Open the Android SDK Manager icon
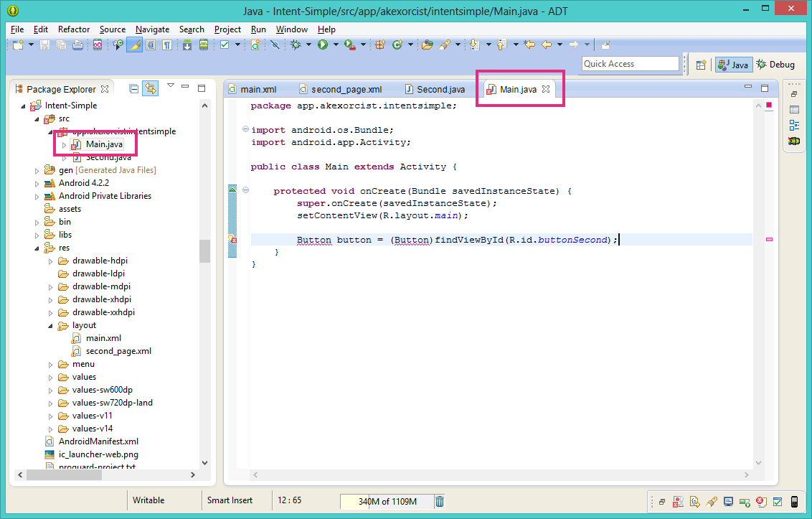Viewport: 812px width, 519px height. point(187,45)
